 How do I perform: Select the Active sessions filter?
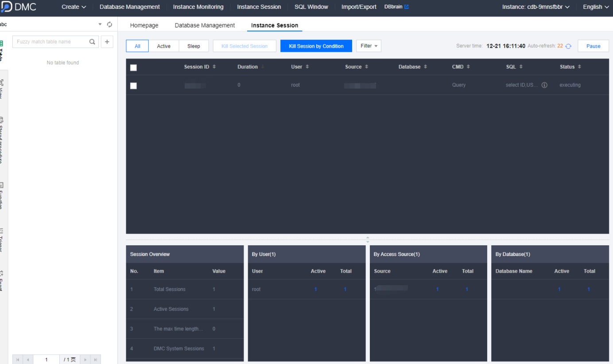coord(163,46)
